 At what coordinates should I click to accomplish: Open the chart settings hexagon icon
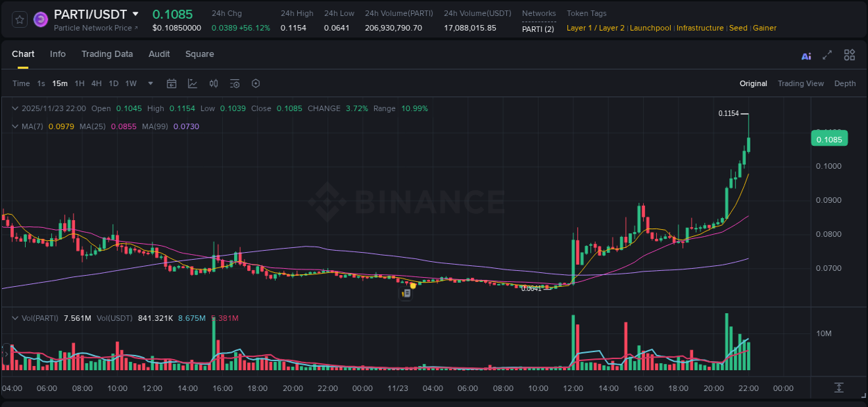[x=256, y=83]
